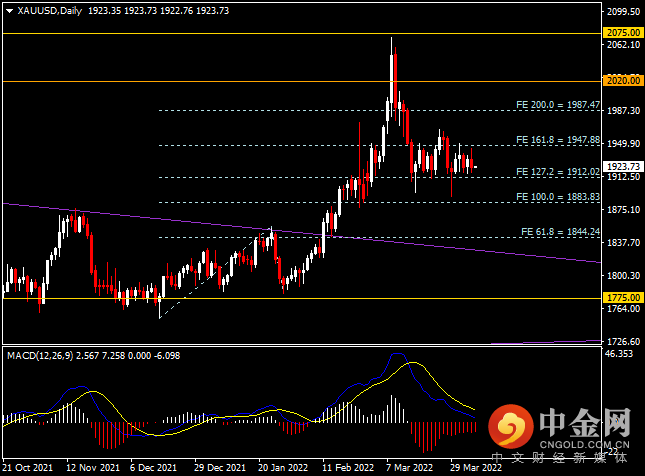
Task: Click the 7 Mar 2022 date label
Action: (x=409, y=468)
